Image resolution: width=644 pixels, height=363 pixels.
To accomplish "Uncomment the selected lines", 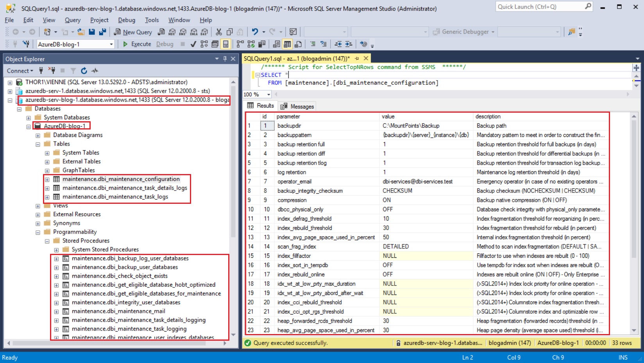I will 324,44.
